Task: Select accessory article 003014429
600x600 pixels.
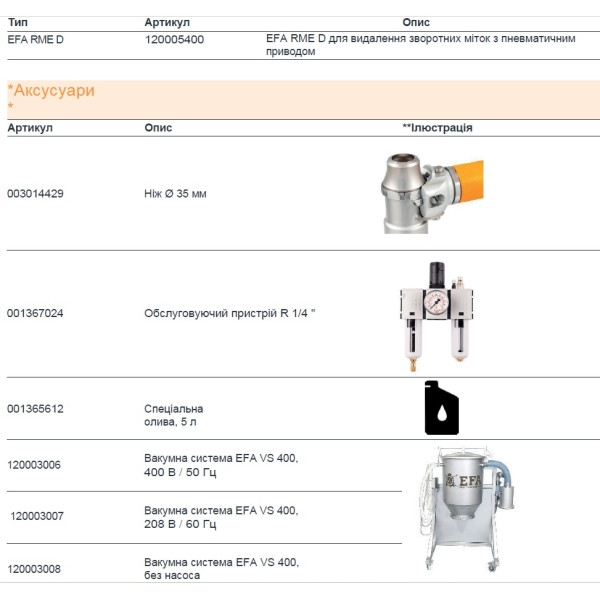Action: 35,194
